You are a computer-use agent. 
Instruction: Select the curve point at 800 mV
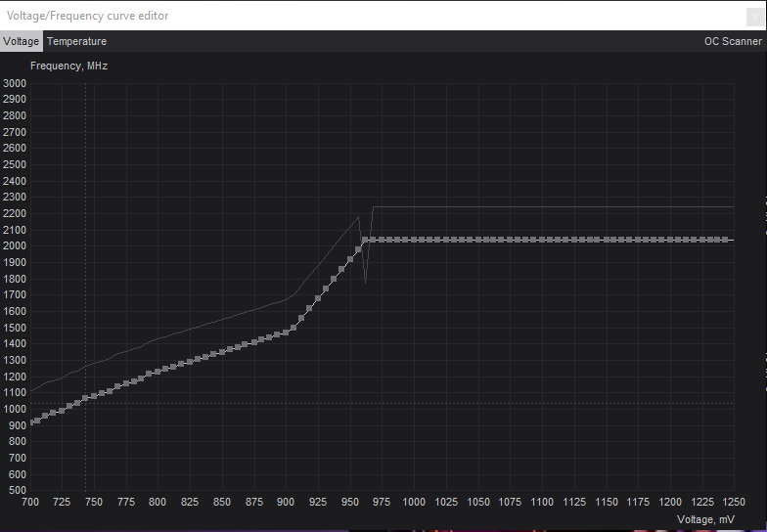tap(158, 372)
